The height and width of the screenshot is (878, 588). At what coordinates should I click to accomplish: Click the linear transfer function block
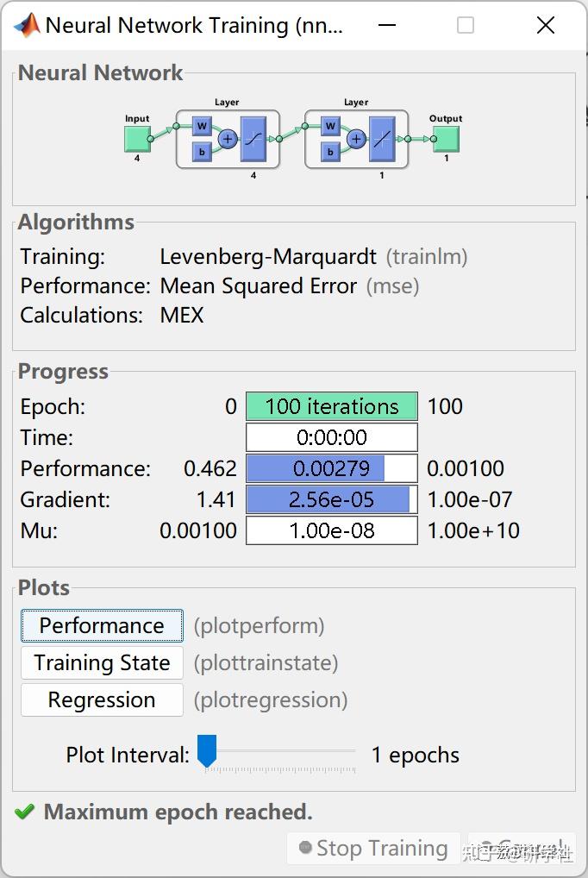coord(382,139)
